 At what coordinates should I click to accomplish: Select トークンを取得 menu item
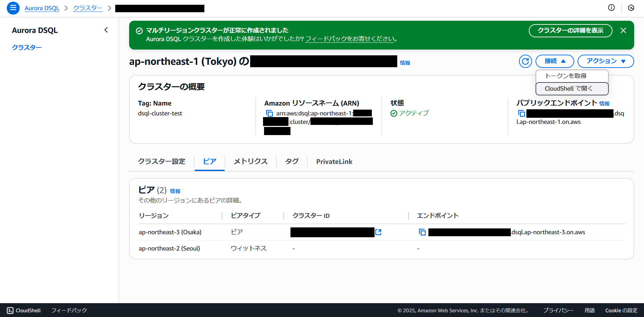(572, 76)
